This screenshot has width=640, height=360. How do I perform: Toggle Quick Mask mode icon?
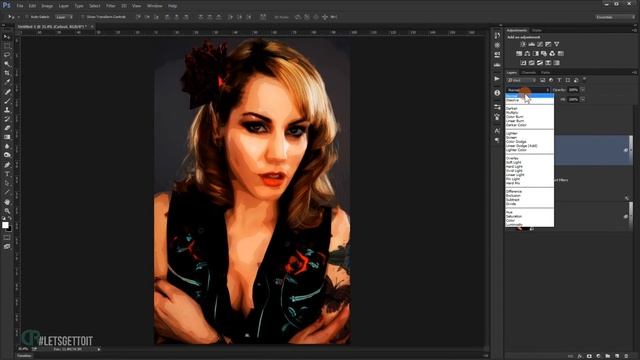(7, 238)
